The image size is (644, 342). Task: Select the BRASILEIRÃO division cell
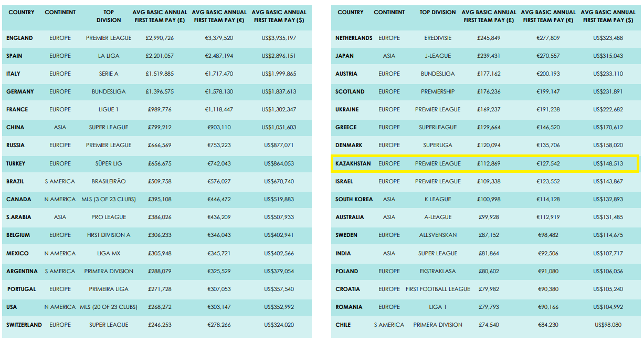tap(109, 181)
